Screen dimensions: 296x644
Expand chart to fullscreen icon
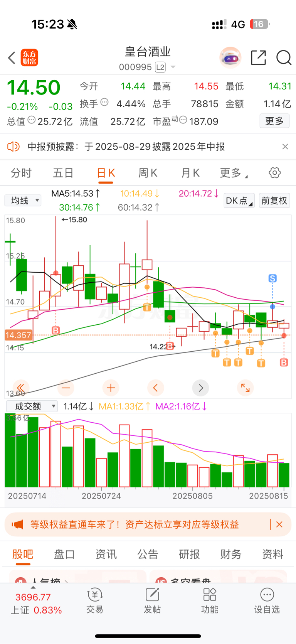pyautogui.click(x=246, y=388)
